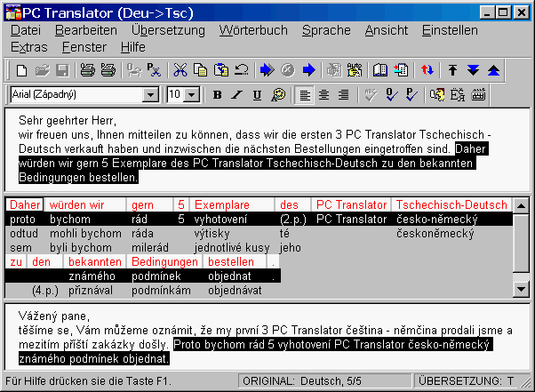Image resolution: width=535 pixels, height=392 pixels.
Task: Click the magnifier search icon beside Eš
Action: [x=436, y=95]
